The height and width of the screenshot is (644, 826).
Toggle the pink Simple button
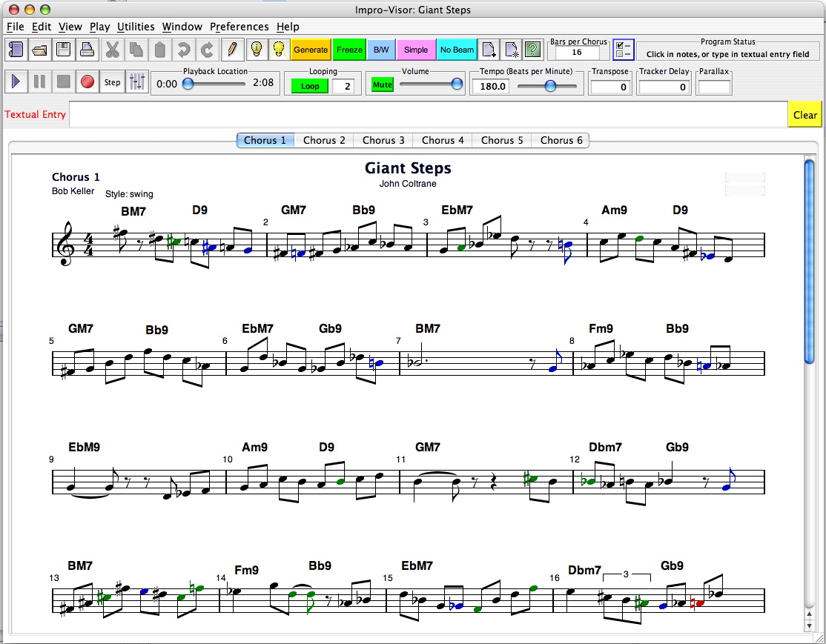pyautogui.click(x=416, y=50)
